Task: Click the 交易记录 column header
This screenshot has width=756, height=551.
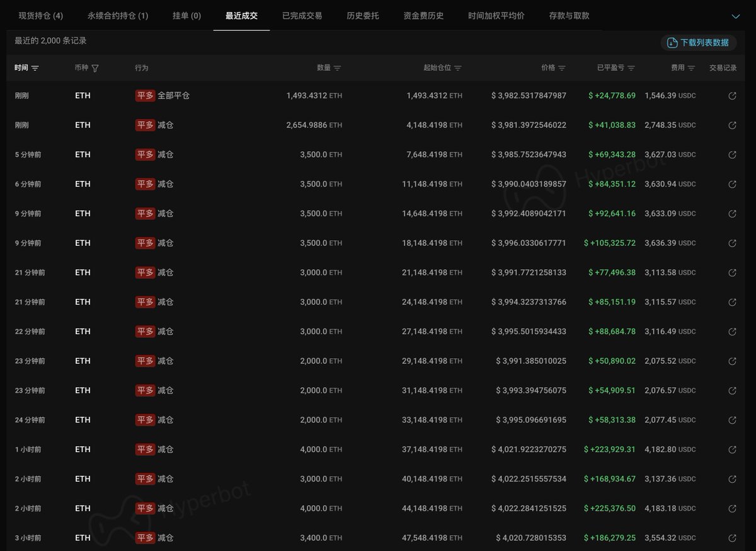Action: 723,68
